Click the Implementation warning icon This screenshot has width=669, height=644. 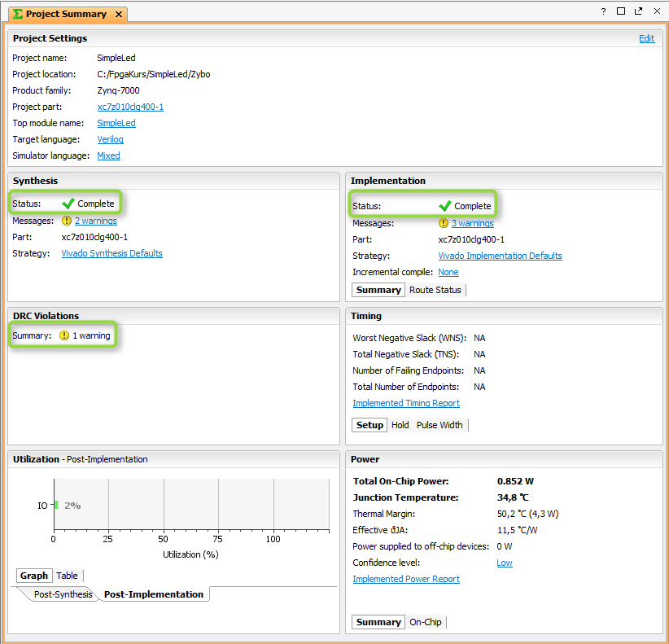444,223
